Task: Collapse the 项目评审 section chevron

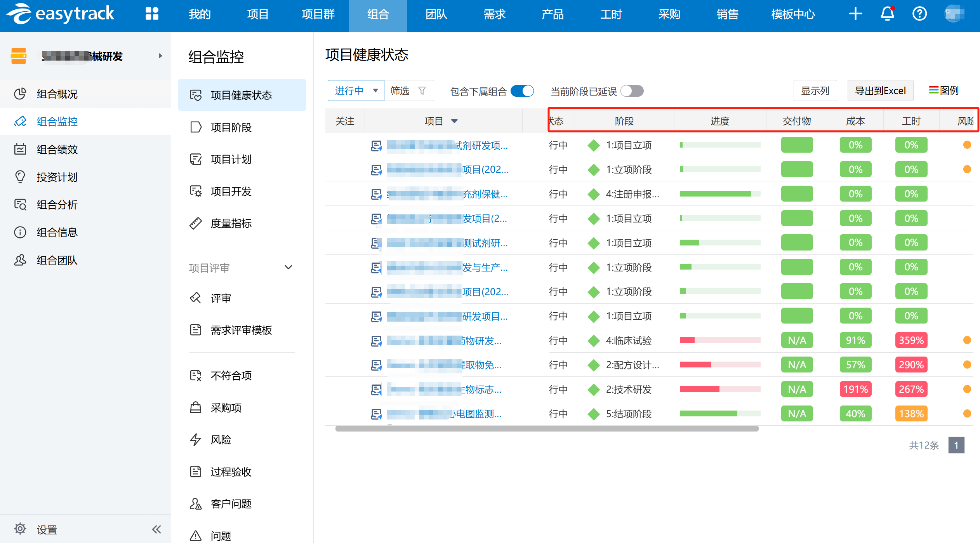Action: click(x=288, y=268)
